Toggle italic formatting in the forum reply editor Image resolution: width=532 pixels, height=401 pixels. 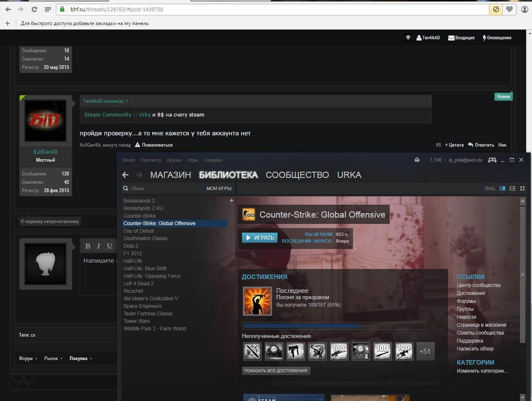[98, 246]
